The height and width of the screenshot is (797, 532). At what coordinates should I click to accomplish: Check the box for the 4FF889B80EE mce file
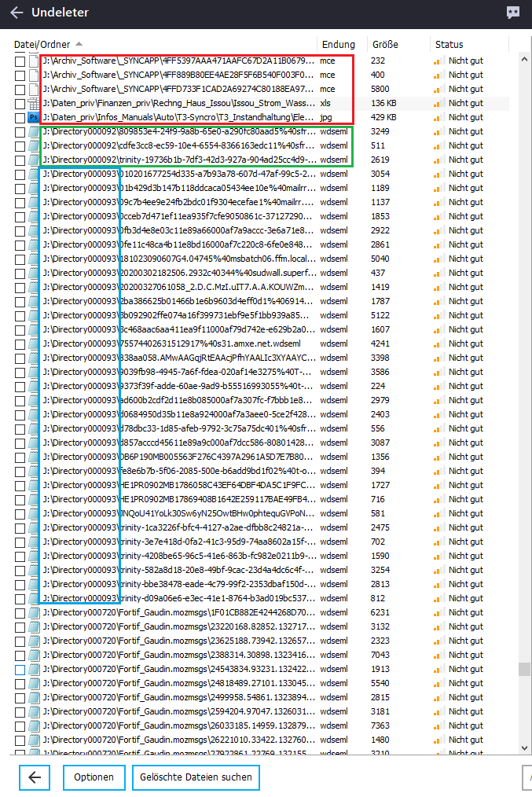pos(20,75)
